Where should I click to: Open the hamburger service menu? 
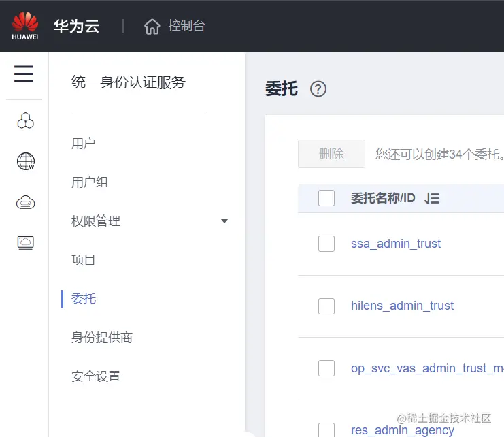click(23, 74)
